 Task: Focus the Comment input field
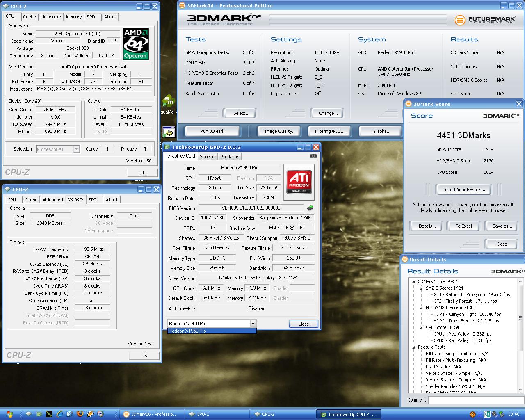pyautogui.click(x=476, y=400)
